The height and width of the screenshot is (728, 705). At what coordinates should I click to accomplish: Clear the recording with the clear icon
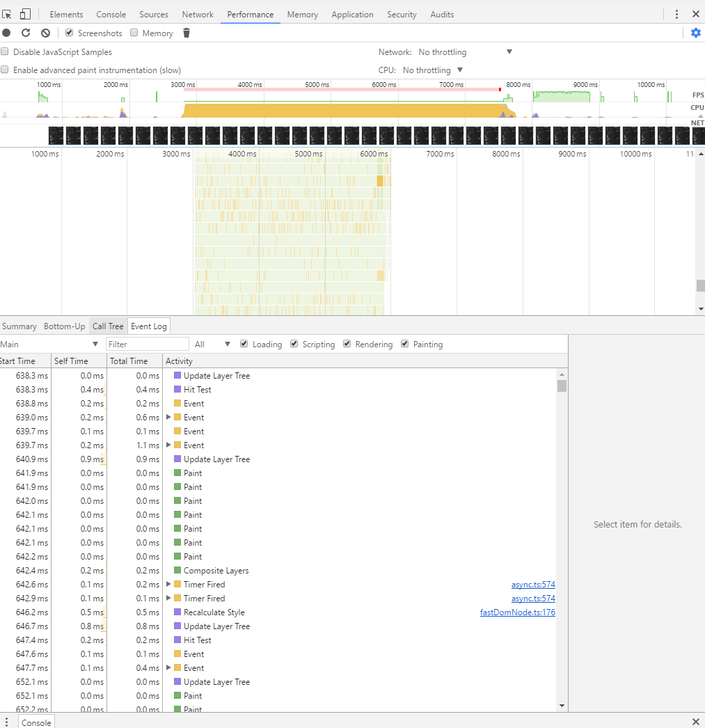pos(45,33)
